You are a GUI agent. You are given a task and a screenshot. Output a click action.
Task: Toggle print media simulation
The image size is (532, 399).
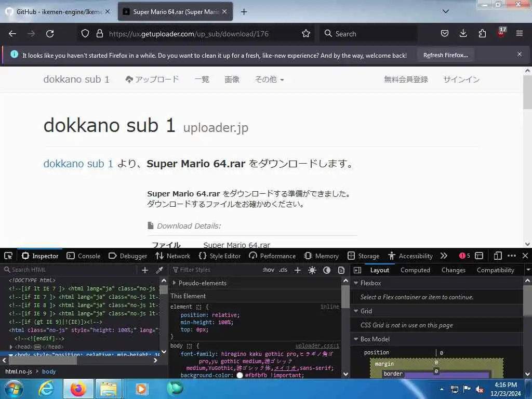point(341,270)
